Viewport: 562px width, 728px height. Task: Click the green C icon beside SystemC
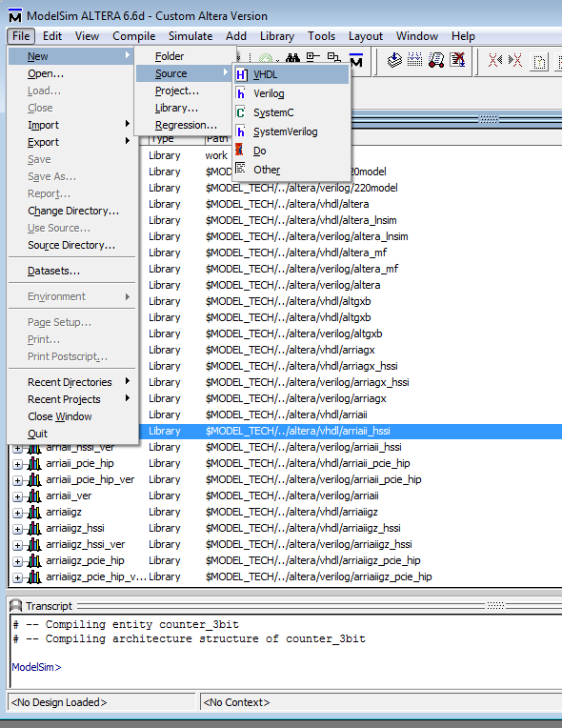[240, 112]
